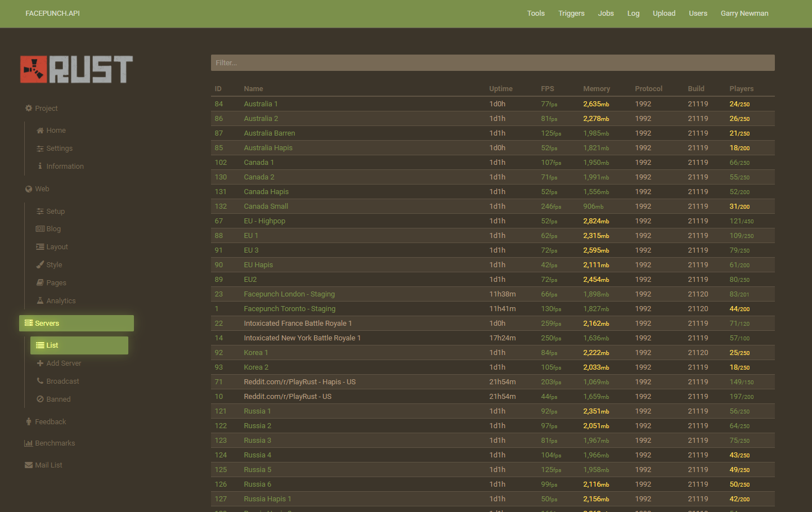This screenshot has width=812, height=512.
Task: Open the Add Server page
Action: (64, 363)
